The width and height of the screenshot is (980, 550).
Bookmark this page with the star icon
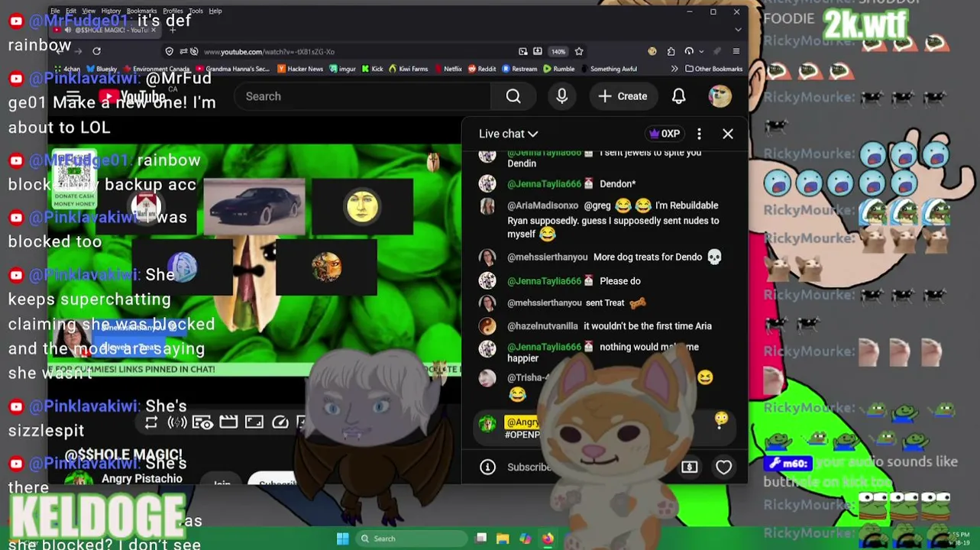(579, 51)
